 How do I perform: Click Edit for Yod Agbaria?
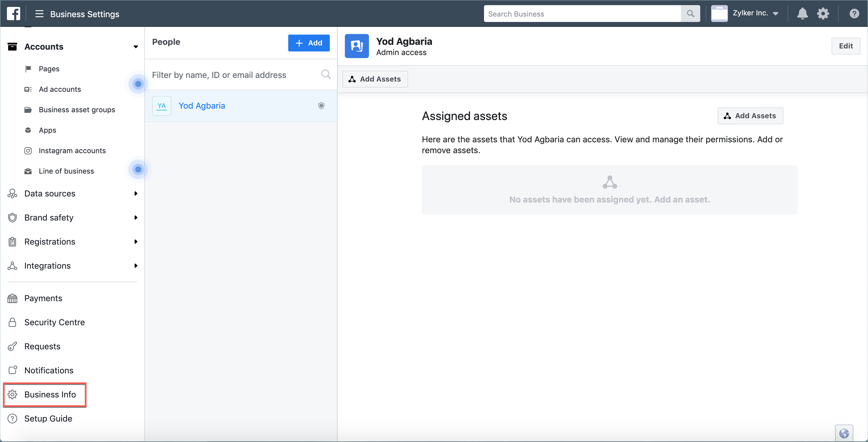845,46
